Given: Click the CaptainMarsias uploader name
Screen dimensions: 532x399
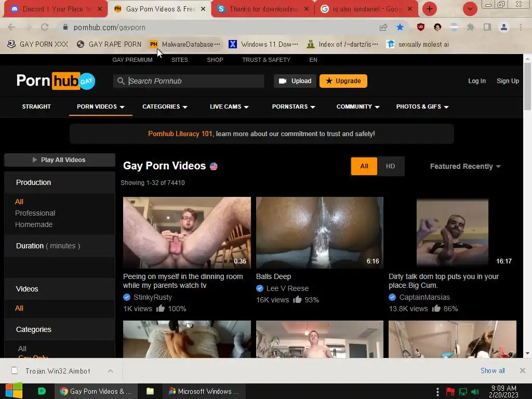Looking at the screenshot, I should 424,297.
